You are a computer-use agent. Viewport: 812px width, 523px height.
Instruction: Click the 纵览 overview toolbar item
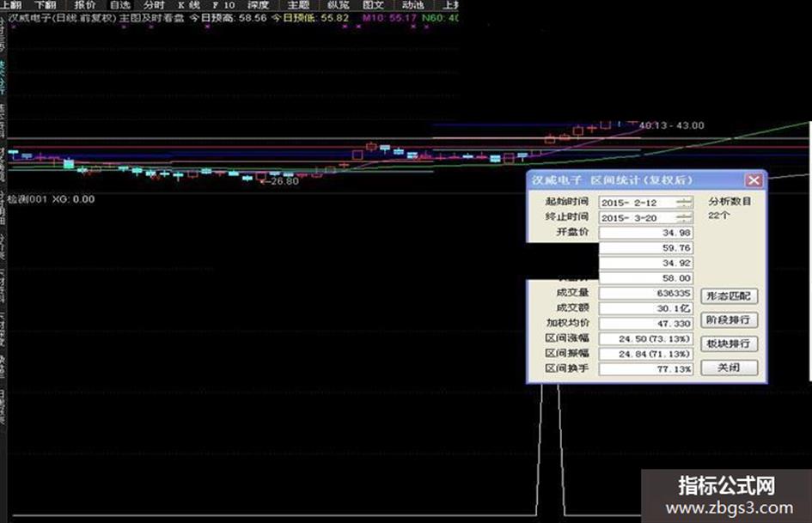(338, 4)
